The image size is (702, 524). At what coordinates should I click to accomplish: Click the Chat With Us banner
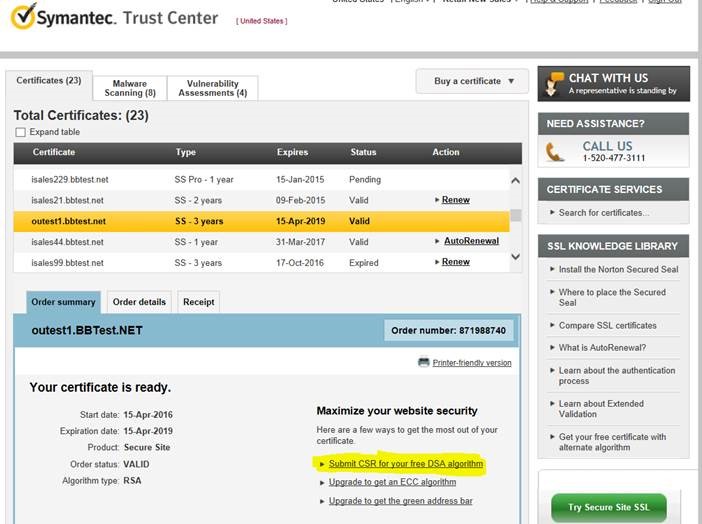[614, 84]
